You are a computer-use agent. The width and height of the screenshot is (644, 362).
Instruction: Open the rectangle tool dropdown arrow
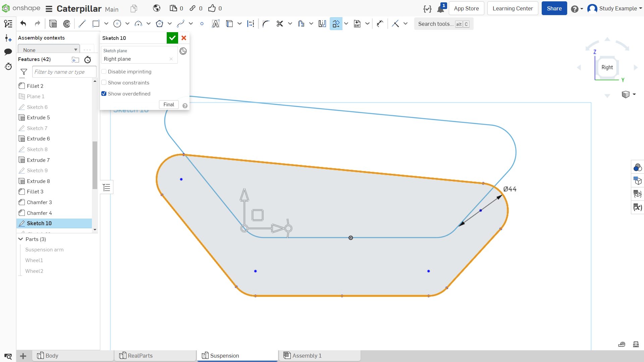pos(106,24)
